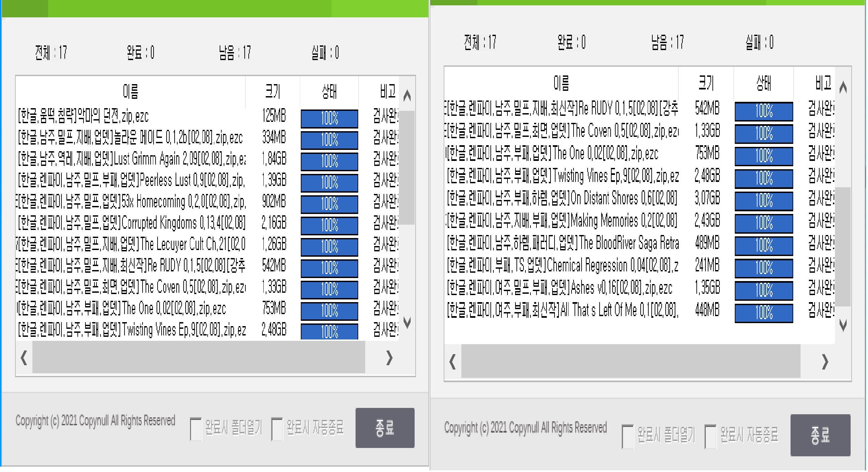Click the 100% progress bar for 악마의 던전

click(x=329, y=119)
